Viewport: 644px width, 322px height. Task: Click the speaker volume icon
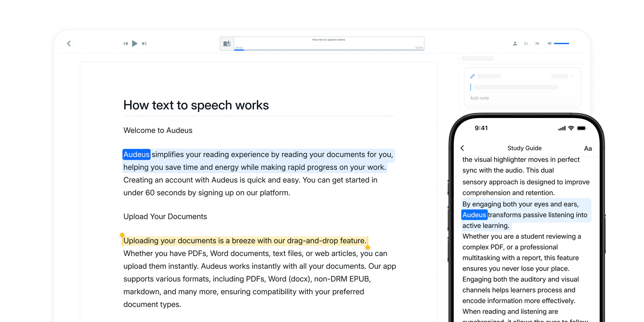click(x=549, y=43)
